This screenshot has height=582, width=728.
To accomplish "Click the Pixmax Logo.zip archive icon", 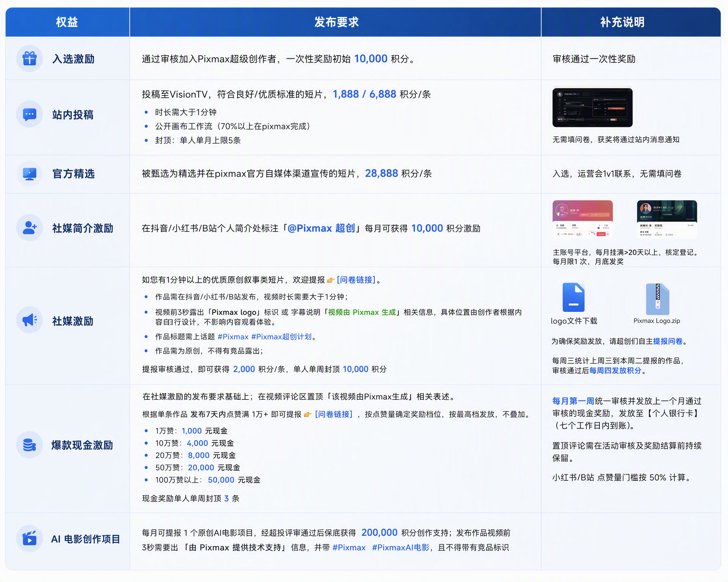I will tap(657, 299).
